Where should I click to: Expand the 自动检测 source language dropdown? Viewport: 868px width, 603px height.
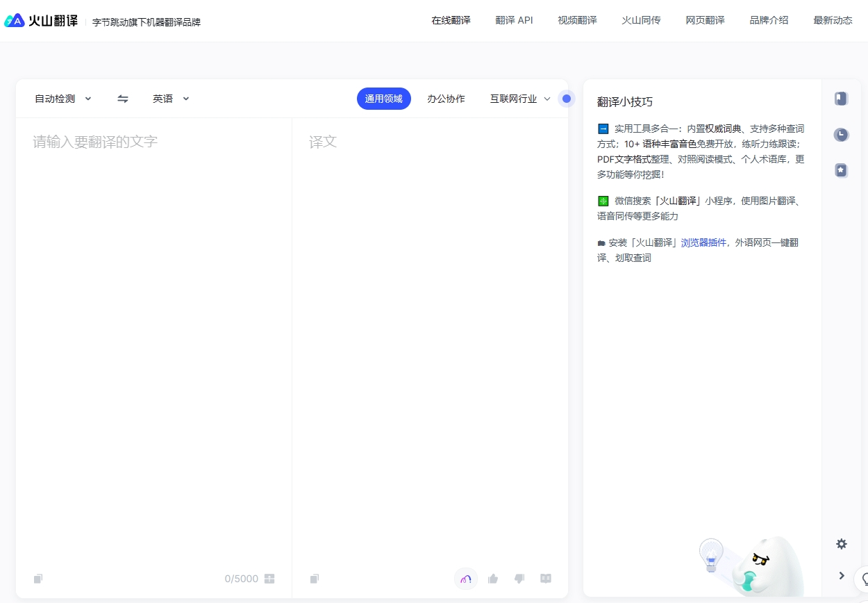tap(63, 99)
